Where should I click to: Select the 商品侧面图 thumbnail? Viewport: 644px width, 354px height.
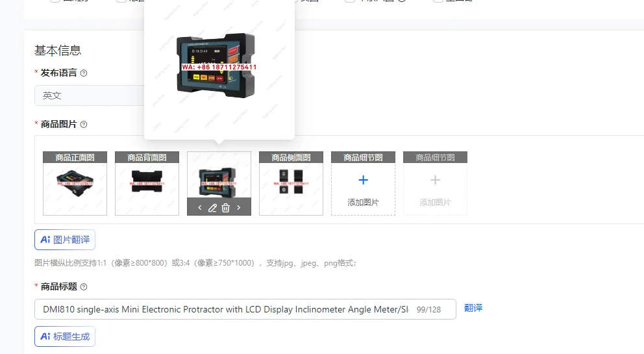(x=291, y=183)
